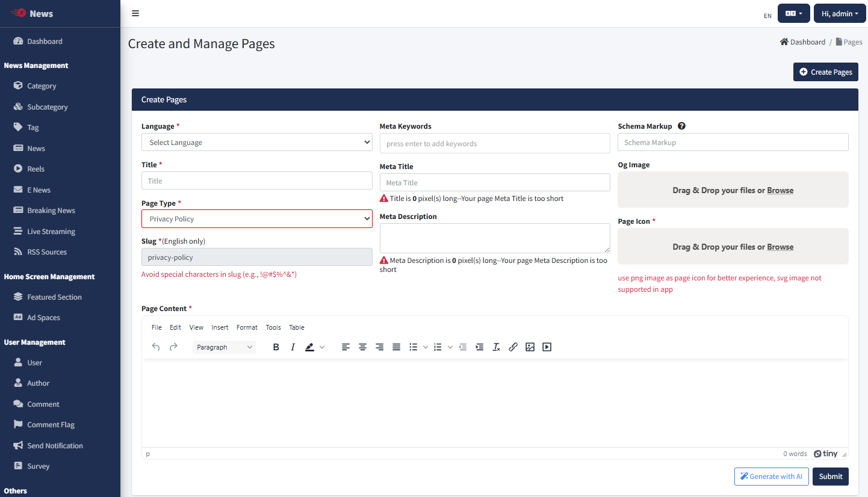Apply highlight background color icon
Screen dimensions: 868x497
(x=309, y=347)
